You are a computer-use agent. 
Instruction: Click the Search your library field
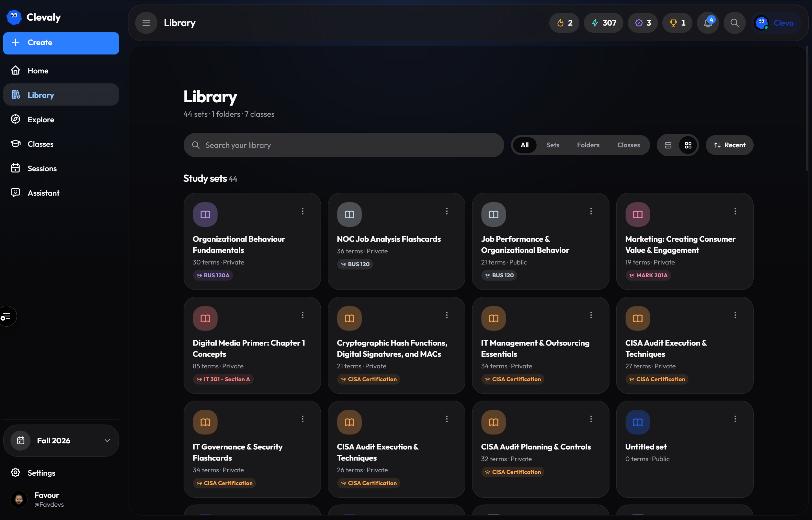(344, 145)
